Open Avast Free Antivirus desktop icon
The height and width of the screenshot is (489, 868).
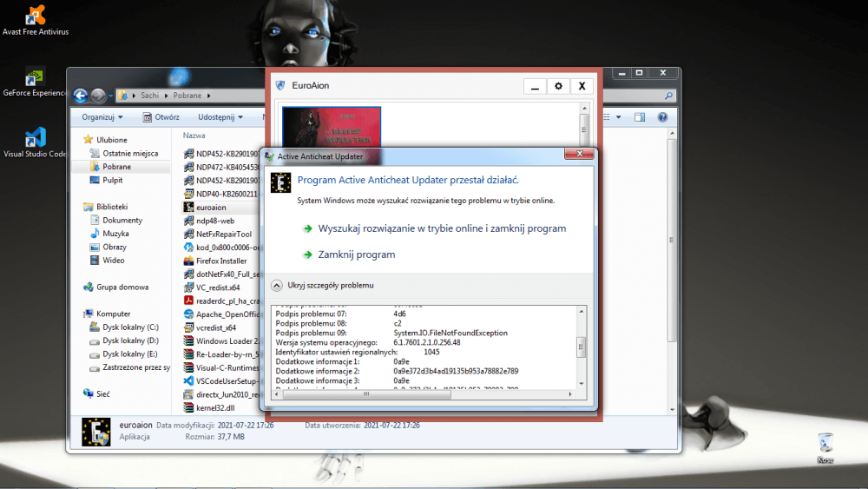[x=36, y=17]
